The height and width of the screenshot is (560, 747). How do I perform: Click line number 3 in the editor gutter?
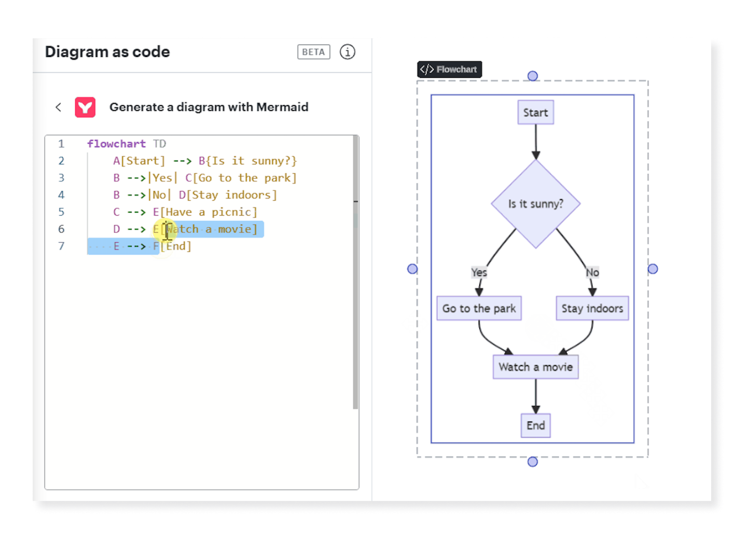(x=61, y=178)
